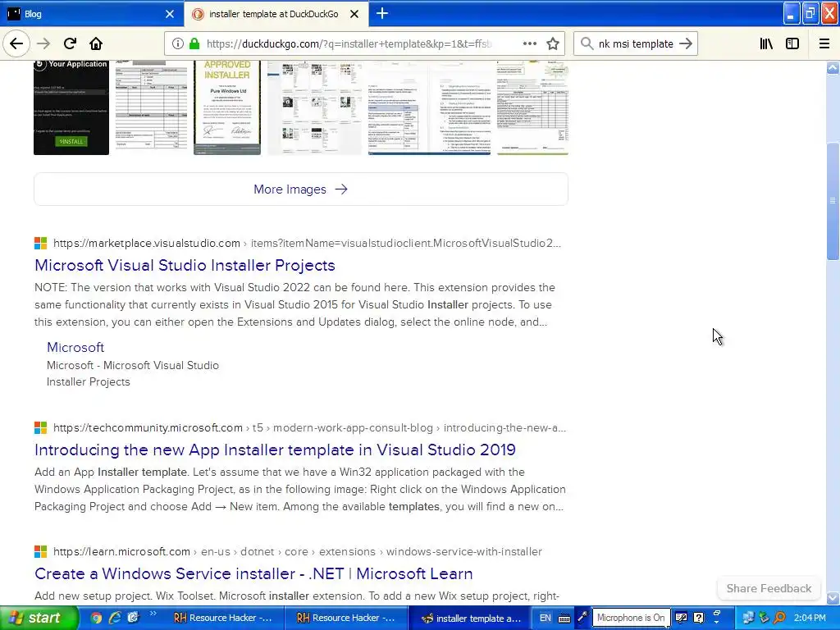Viewport: 840px width, 630px height.
Task: Click the keyboard icon in language bar
Action: click(564, 619)
